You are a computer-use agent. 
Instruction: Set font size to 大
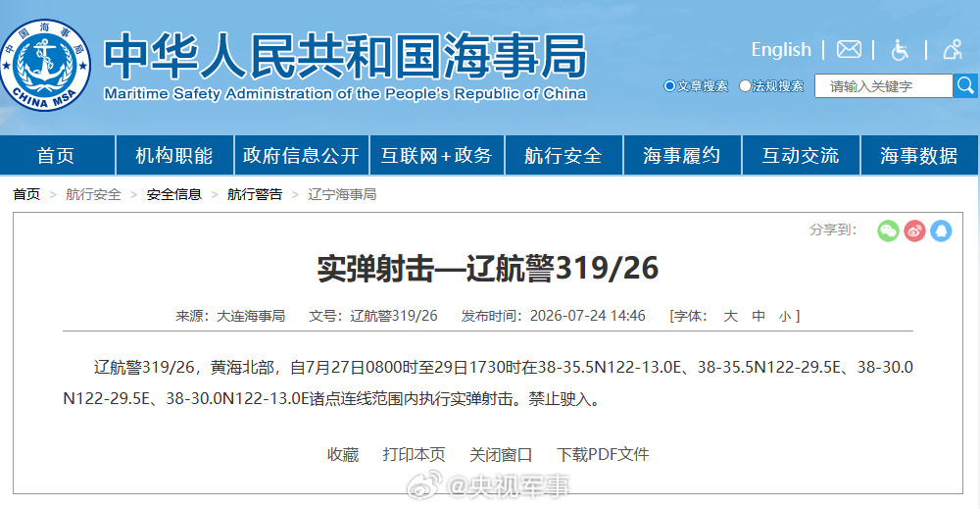tap(730, 317)
